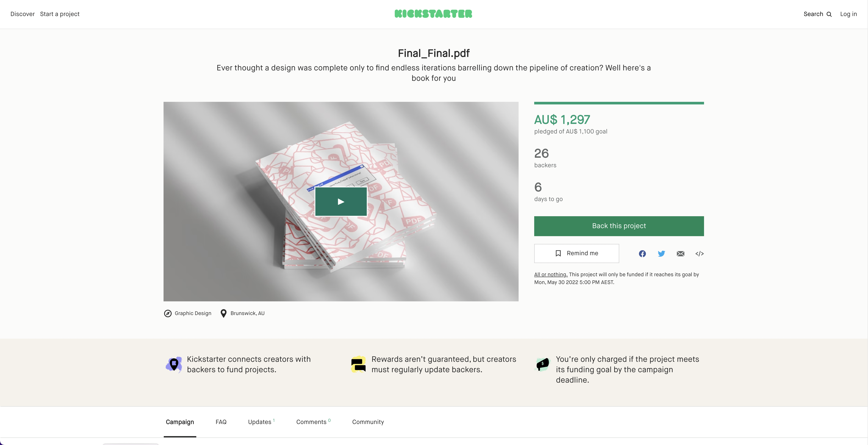Share project on Facebook icon
The image size is (868, 445).
point(642,253)
